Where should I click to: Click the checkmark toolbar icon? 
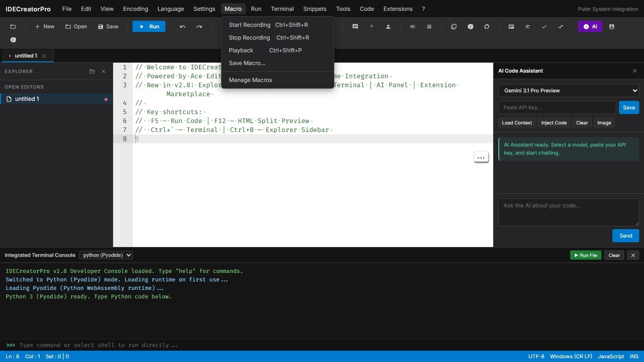click(544, 26)
